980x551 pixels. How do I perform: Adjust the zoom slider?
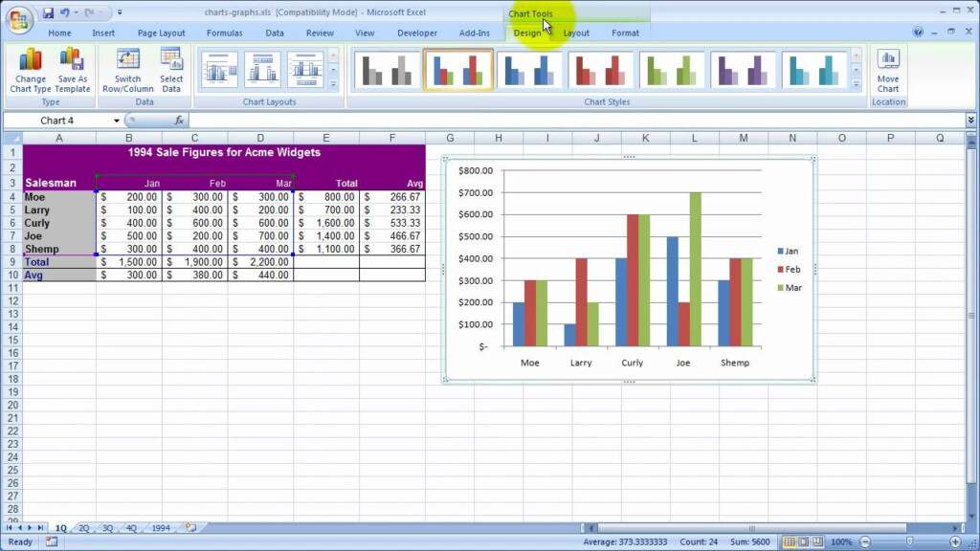(x=910, y=541)
